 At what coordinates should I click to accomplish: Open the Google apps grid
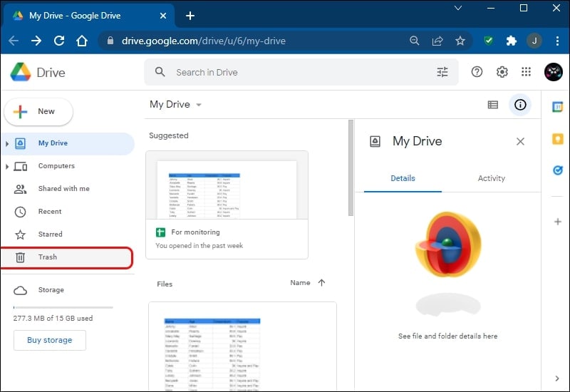[526, 72]
